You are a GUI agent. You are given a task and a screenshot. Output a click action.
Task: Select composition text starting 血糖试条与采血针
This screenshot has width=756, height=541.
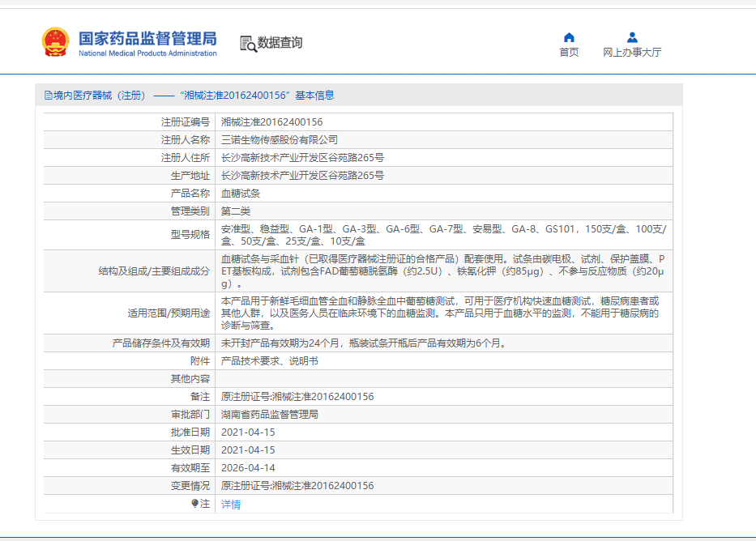coord(442,271)
